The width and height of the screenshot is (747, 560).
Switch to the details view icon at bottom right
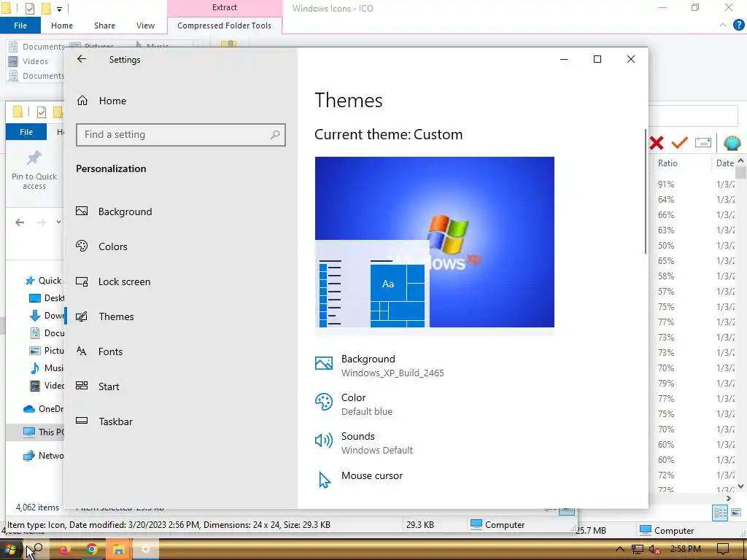[x=720, y=513]
